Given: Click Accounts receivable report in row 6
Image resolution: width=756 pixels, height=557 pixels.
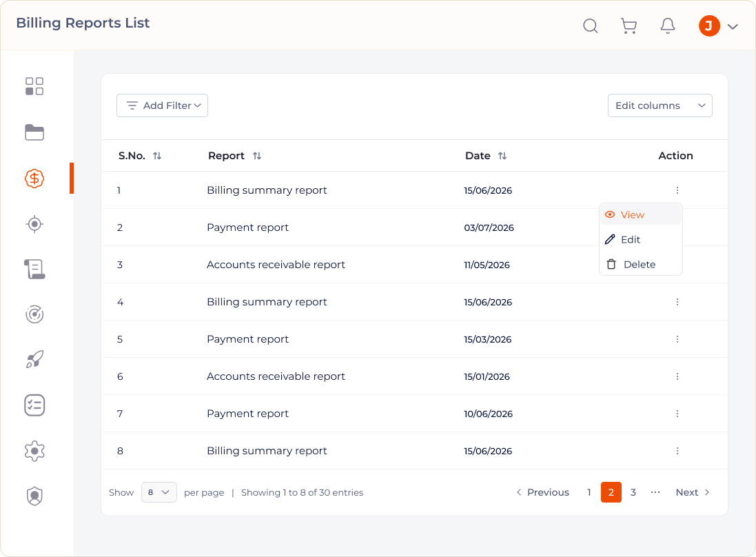Looking at the screenshot, I should coord(276,376).
